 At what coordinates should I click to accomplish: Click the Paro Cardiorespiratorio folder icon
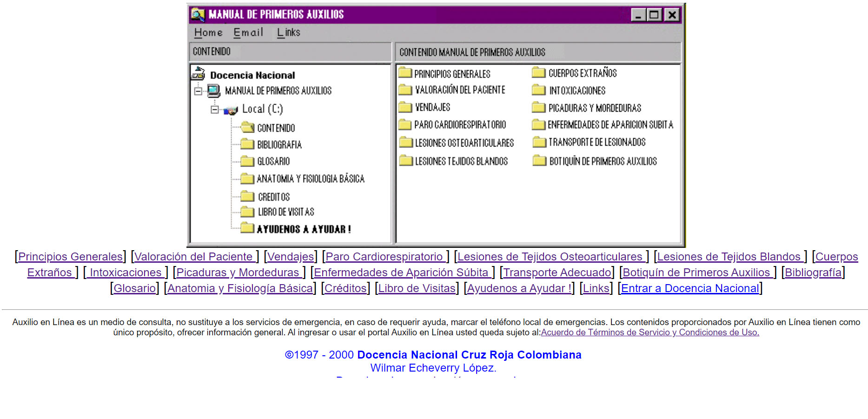(405, 125)
